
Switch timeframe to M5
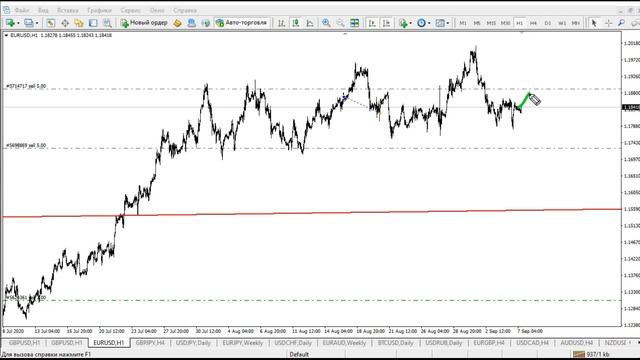coord(477,23)
